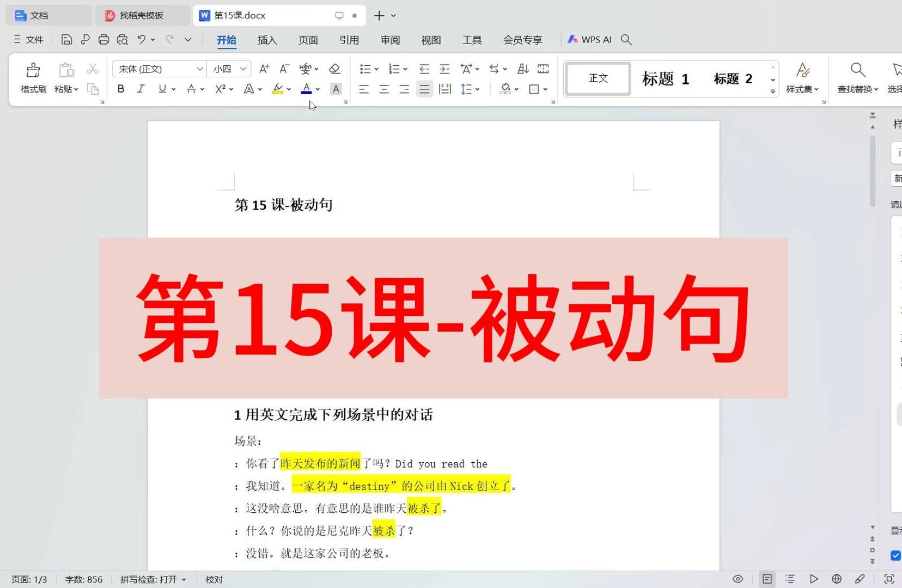Screen dimensions: 902x588
Task: Click the Print icon
Action: click(103, 39)
